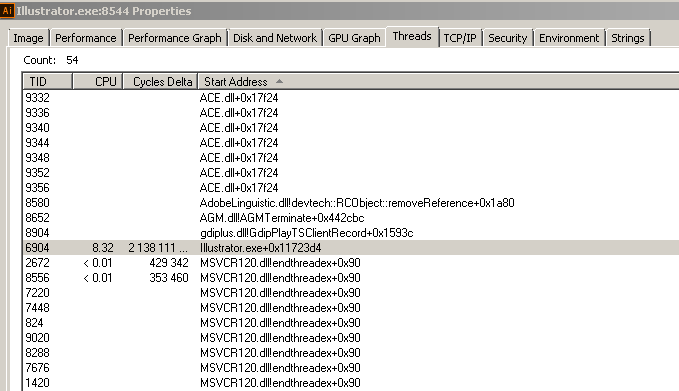Image resolution: width=679 pixels, height=391 pixels.
Task: Click the Illustrator Ai icon in title bar
Action: 7,10
